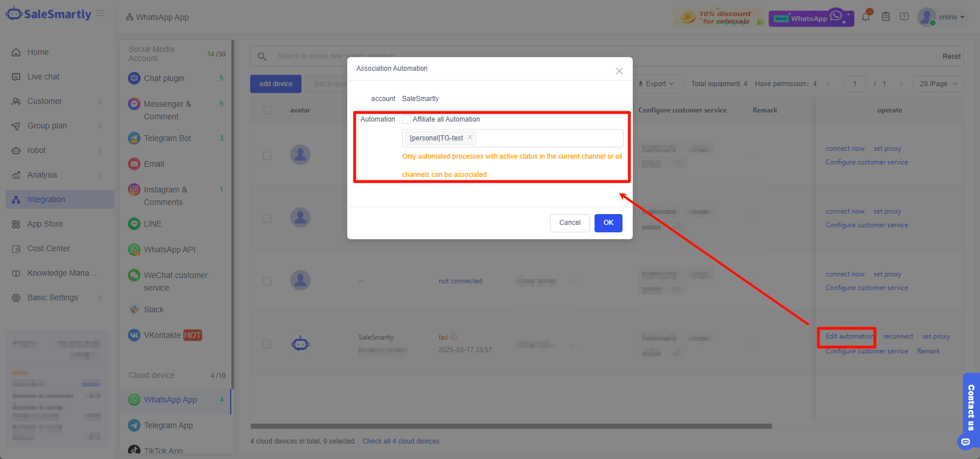Confirm with the OK button
The image size is (980, 459).
pyautogui.click(x=608, y=223)
